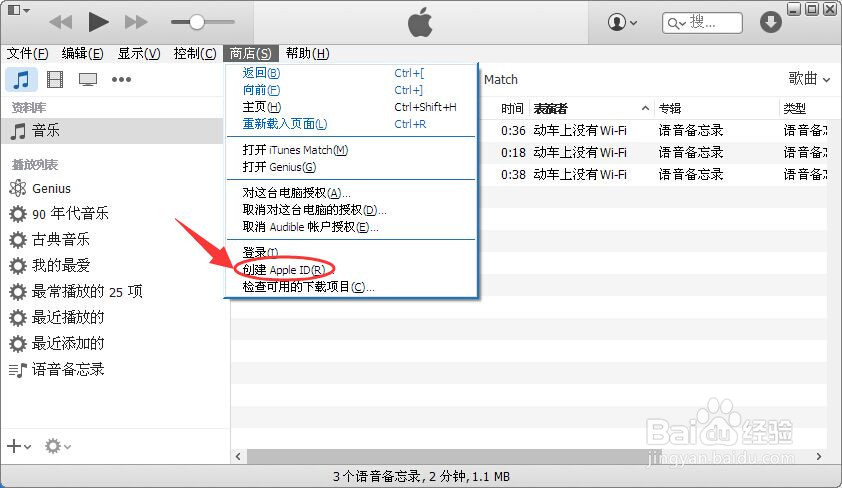Click the Apple logo display area
This screenshot has width=842, height=488.
(x=420, y=22)
